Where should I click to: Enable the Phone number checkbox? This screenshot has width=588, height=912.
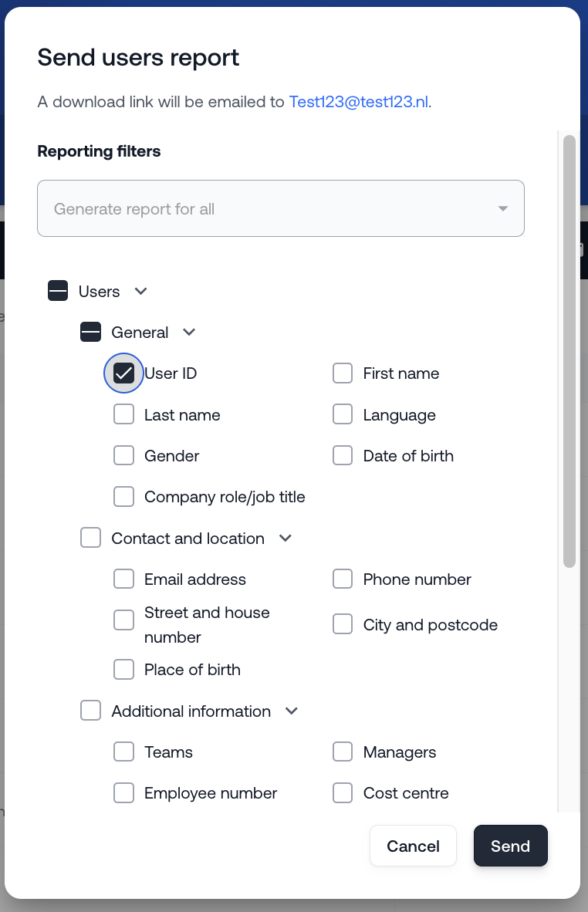click(343, 579)
